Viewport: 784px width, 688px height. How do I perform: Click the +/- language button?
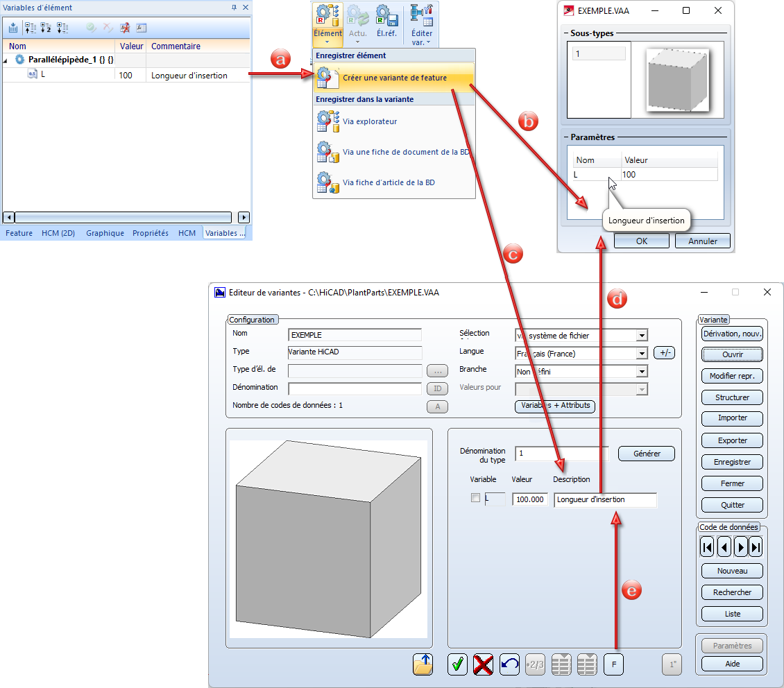[x=665, y=353]
